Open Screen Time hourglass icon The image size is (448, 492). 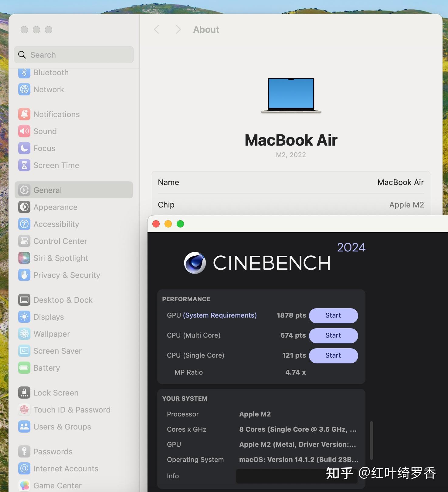tap(24, 165)
